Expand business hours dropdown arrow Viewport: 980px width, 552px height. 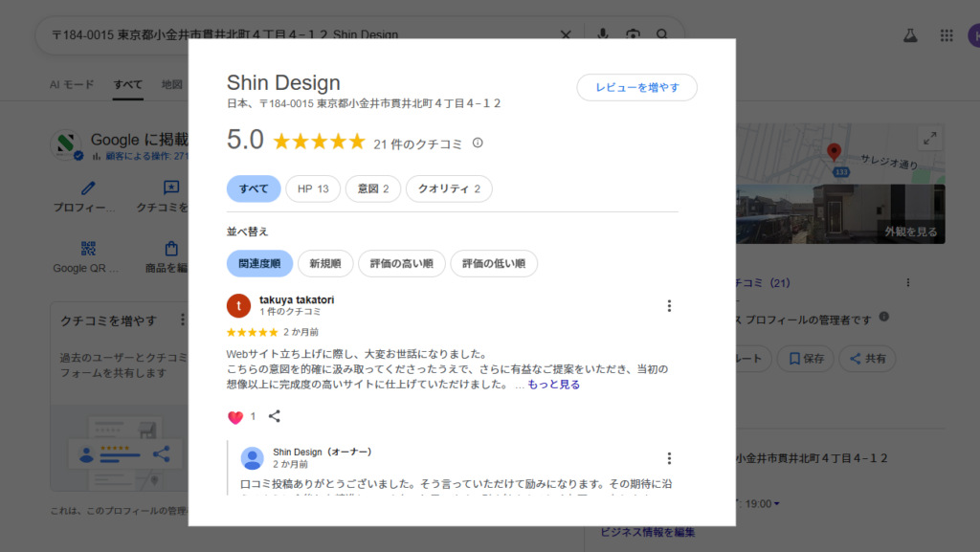click(x=777, y=504)
